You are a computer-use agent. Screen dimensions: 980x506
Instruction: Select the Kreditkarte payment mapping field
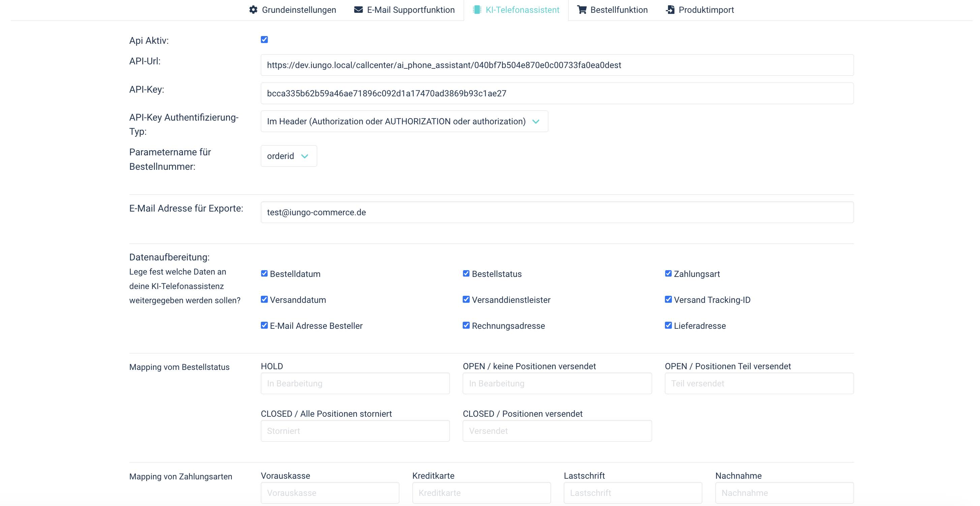point(481,493)
